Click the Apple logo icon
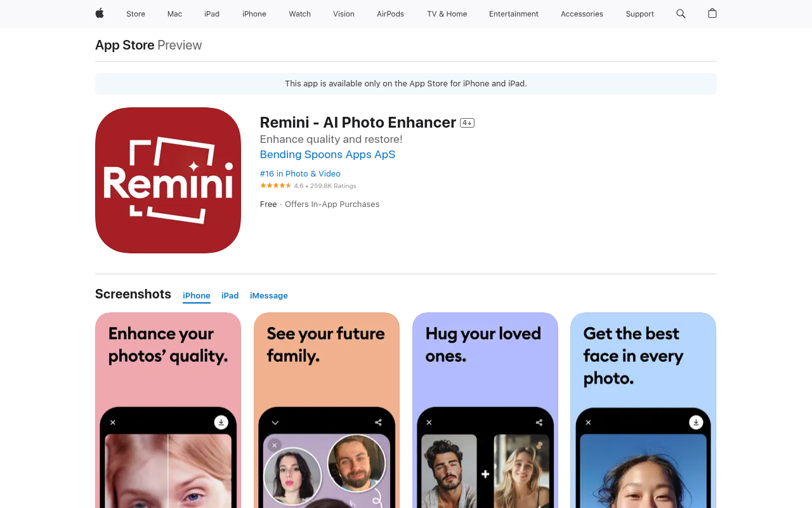The width and height of the screenshot is (812, 508). point(100,13)
